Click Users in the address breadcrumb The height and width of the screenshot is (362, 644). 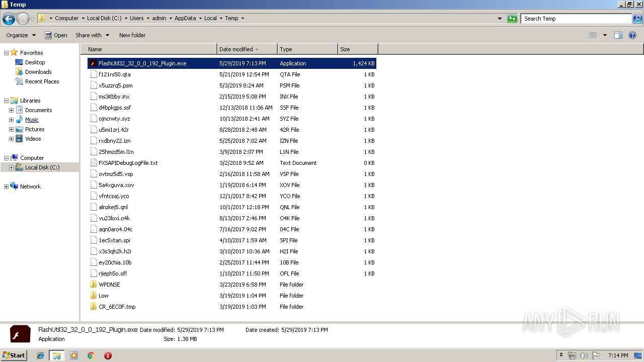coord(136,18)
